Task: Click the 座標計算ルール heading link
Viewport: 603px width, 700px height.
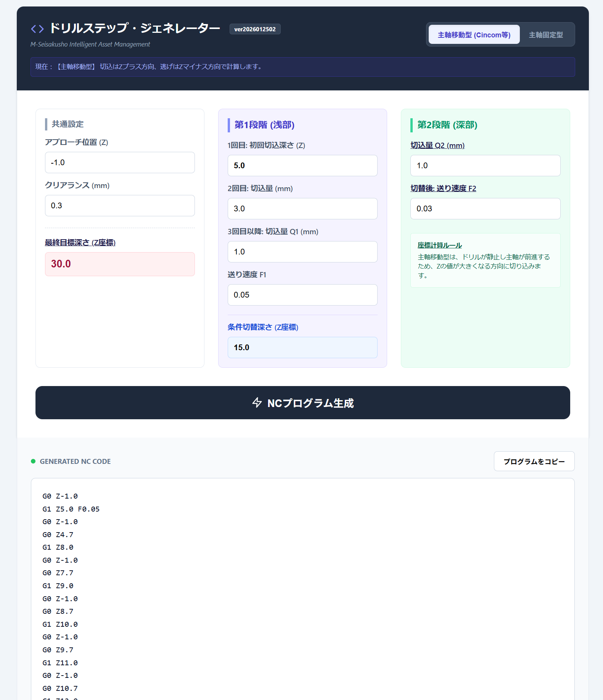Action: pos(439,245)
